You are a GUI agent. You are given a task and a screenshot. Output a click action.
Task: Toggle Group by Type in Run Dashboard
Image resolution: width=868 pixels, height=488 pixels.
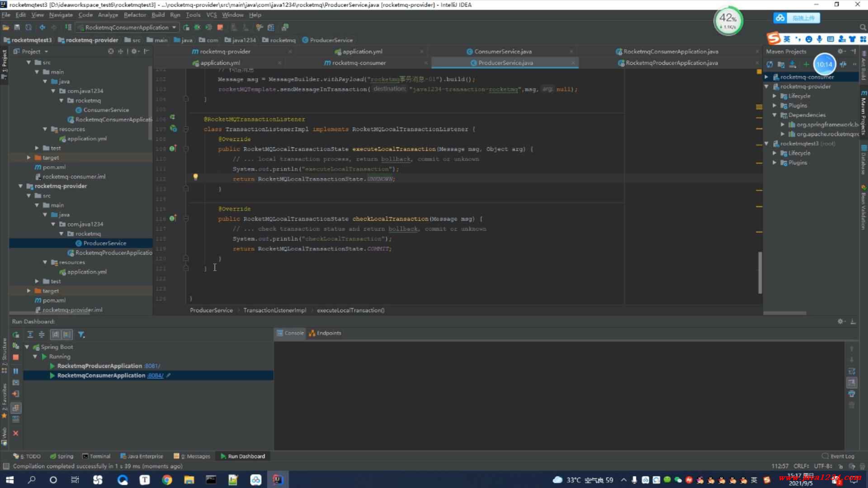coord(55,335)
